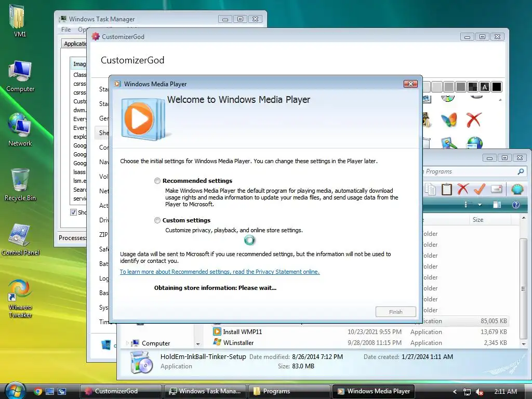Screen dimensions: 532x399
Task: Click the Programs file list vertical scrollbar thumb
Action: (524, 288)
